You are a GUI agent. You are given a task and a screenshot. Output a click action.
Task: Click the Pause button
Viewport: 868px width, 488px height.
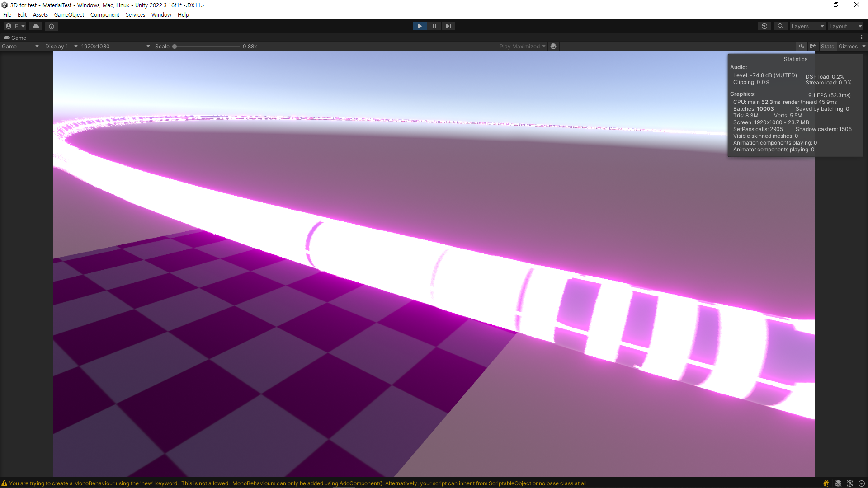point(434,26)
